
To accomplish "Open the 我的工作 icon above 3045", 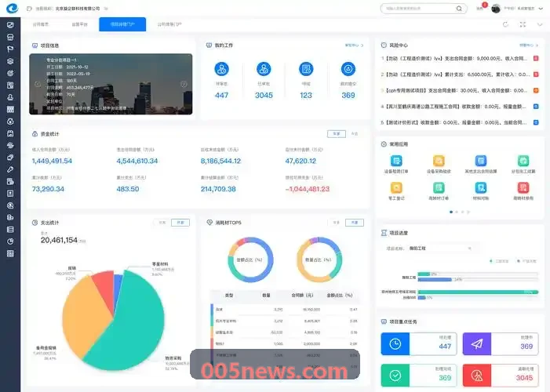I will pyautogui.click(x=264, y=69).
